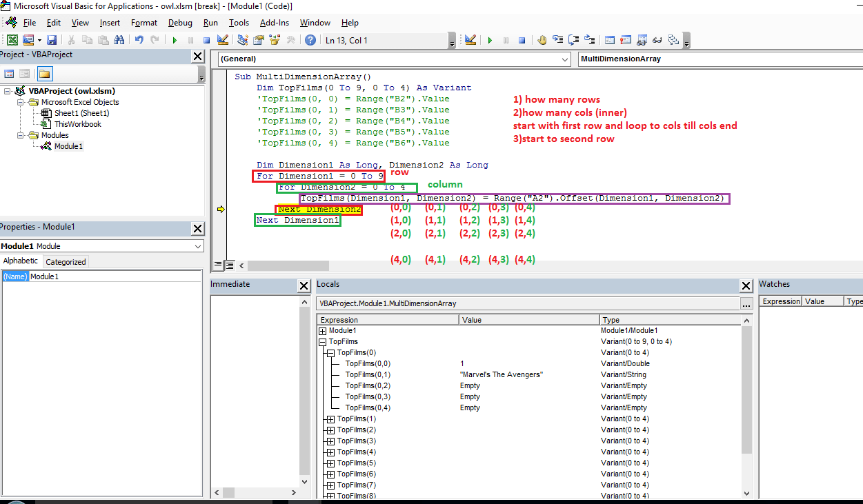Click the (Name) property value field Module1
The height and width of the screenshot is (504, 863).
click(x=116, y=276)
